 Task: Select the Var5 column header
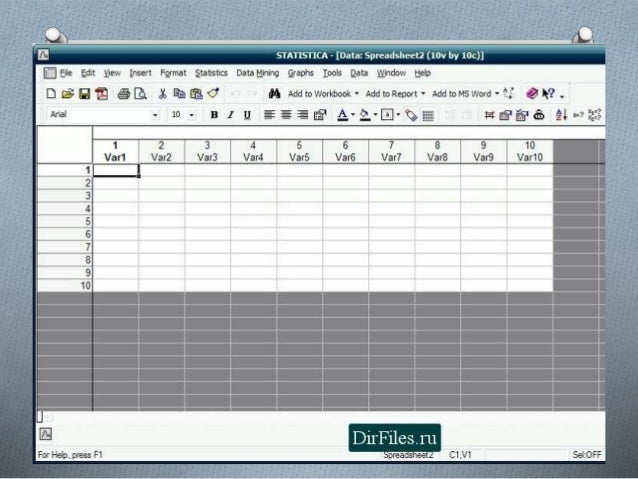(299, 151)
